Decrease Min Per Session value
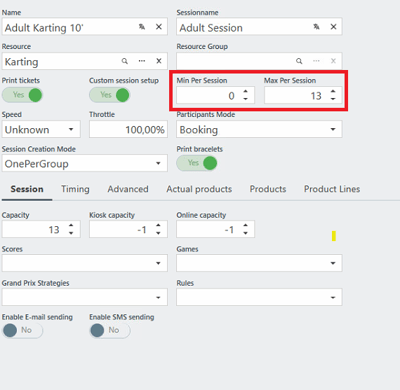The width and height of the screenshot is (400, 390). [246, 99]
